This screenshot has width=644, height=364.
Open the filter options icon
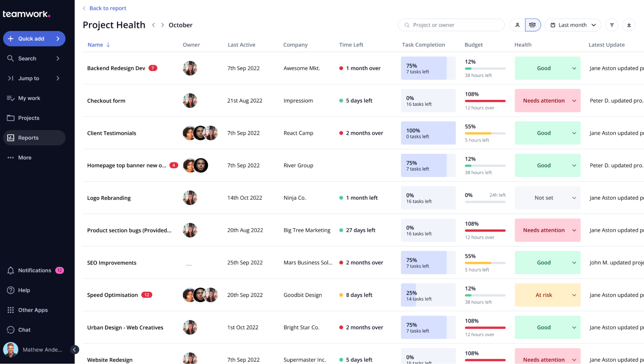click(x=611, y=25)
